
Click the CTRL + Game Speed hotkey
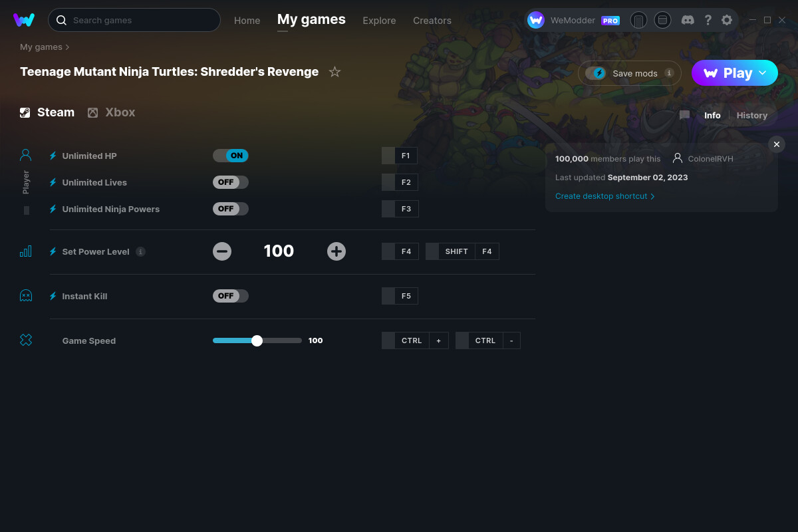pos(415,340)
